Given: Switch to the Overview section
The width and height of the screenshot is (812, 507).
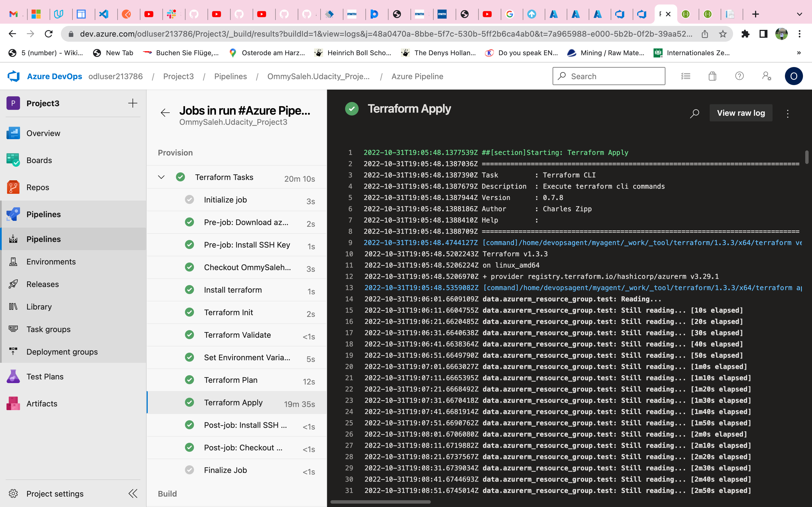Looking at the screenshot, I should click(x=43, y=133).
